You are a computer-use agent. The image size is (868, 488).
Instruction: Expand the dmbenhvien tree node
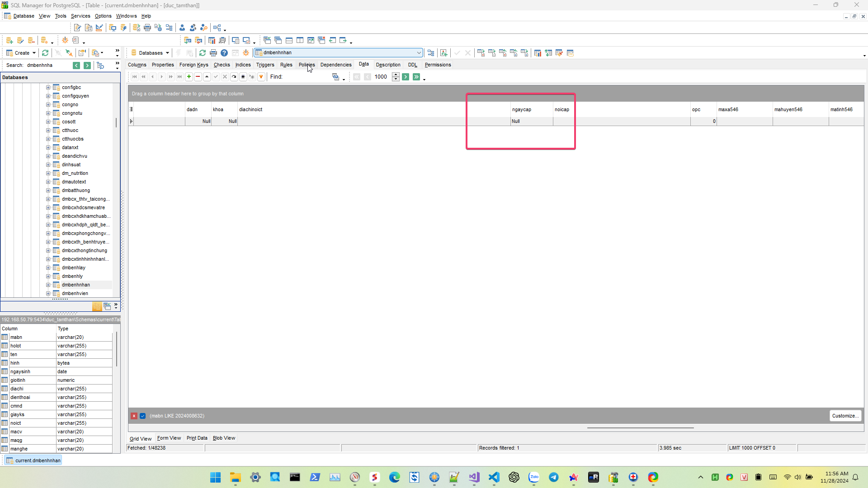tap(48, 294)
